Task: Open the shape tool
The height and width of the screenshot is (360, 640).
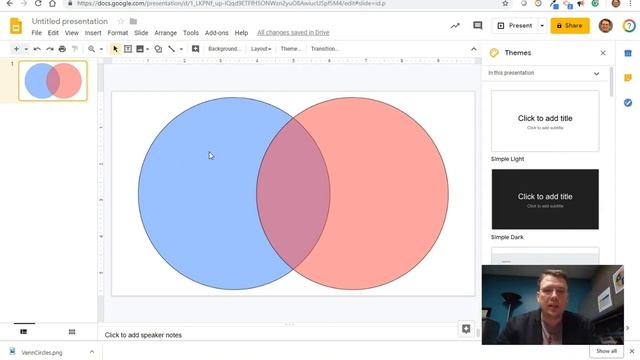Action: 158,49
